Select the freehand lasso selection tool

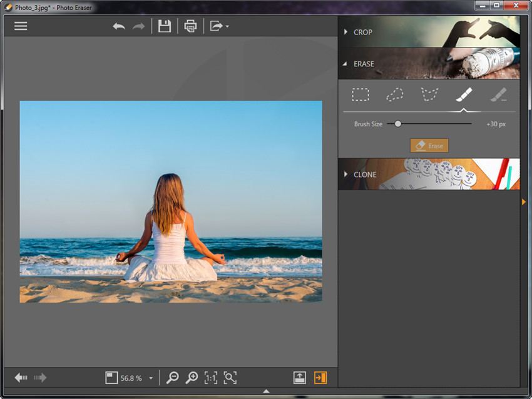click(x=395, y=94)
